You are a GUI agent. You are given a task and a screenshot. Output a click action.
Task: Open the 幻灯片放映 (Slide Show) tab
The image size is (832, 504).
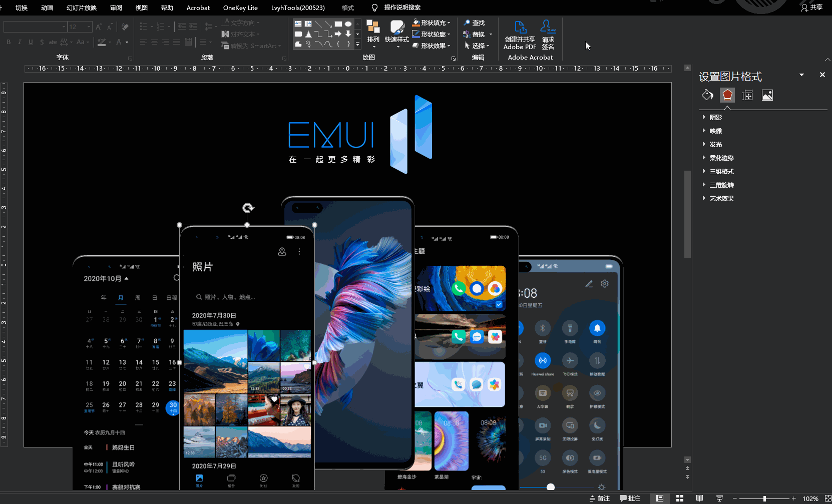tap(82, 8)
